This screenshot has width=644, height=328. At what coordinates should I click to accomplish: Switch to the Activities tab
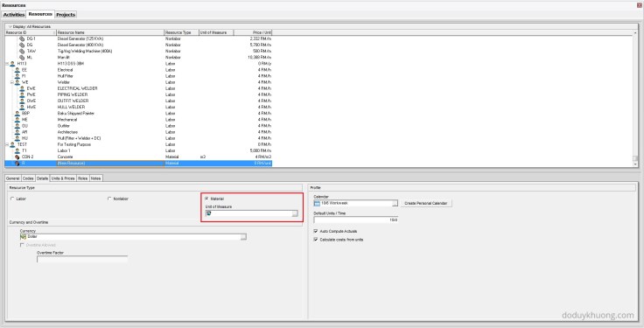tap(14, 14)
